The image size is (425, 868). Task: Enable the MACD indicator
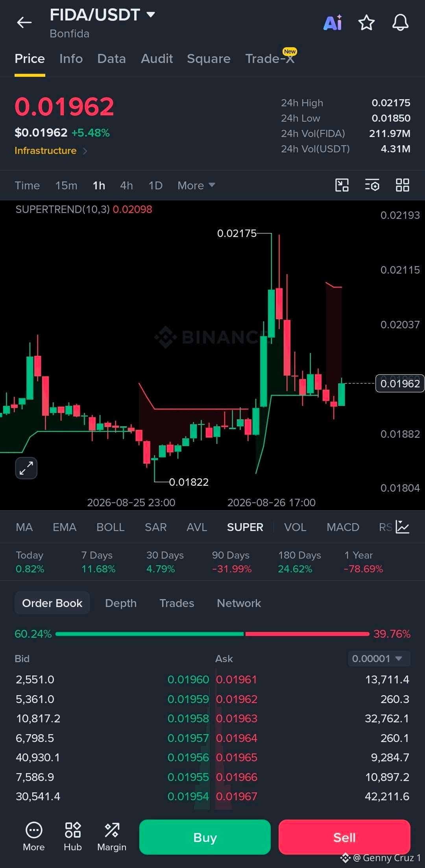343,527
